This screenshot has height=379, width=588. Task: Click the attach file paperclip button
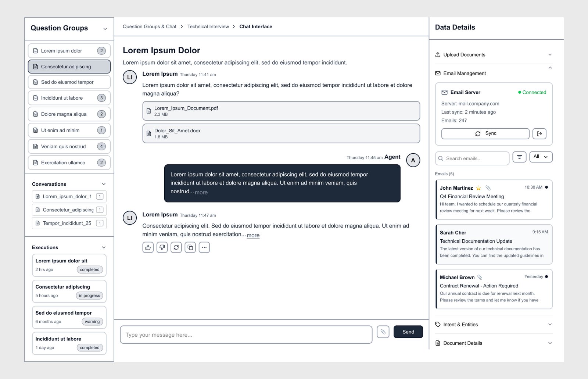coord(383,332)
